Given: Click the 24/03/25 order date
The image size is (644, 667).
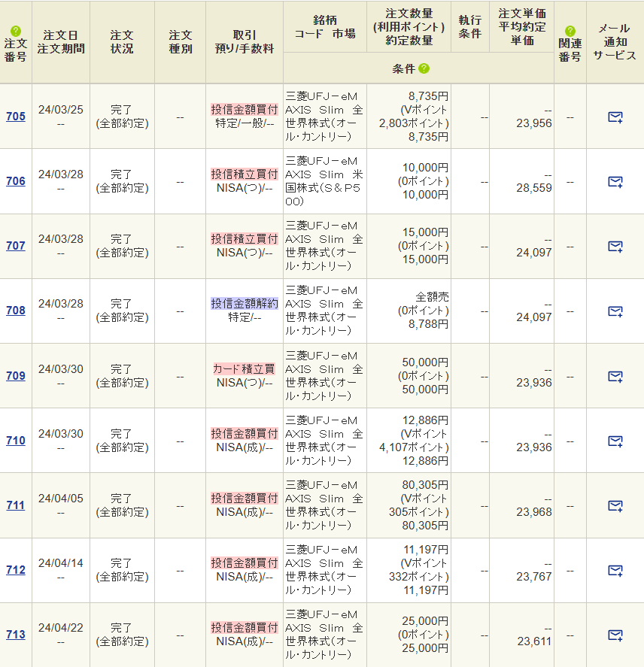Looking at the screenshot, I should [61, 110].
